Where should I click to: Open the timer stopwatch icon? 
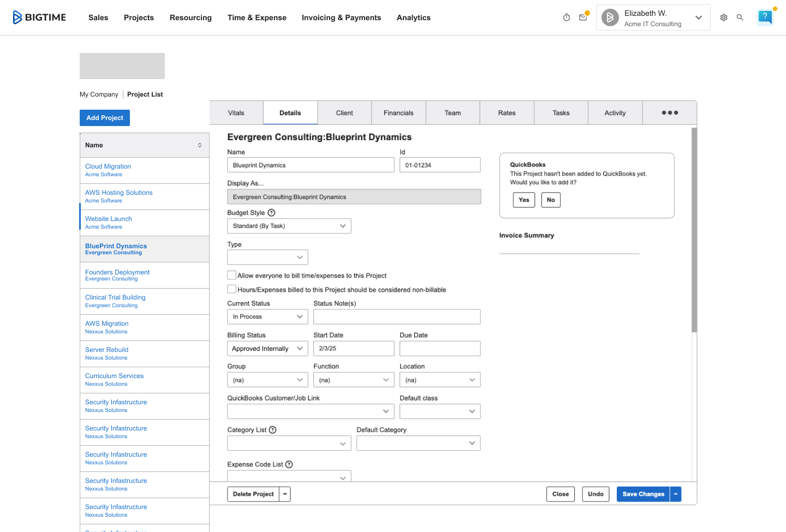coord(567,17)
